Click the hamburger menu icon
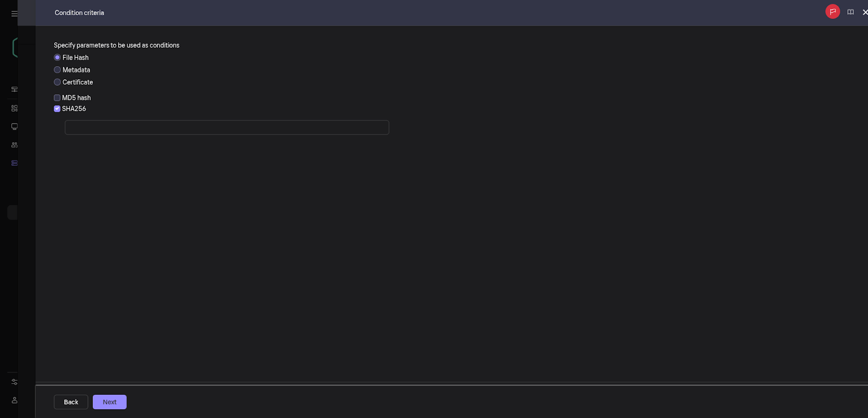This screenshot has width=868, height=418. coord(14,14)
